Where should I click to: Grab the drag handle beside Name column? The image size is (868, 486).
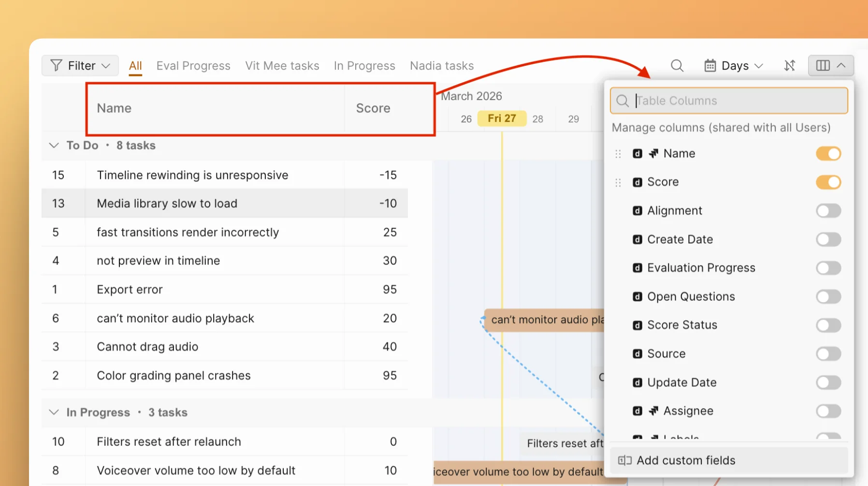point(618,154)
